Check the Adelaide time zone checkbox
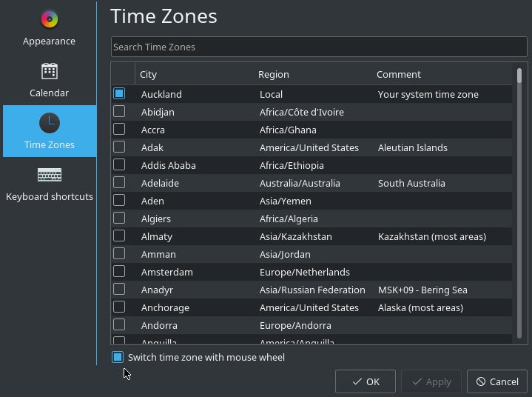The height and width of the screenshot is (397, 532). pyautogui.click(x=119, y=183)
